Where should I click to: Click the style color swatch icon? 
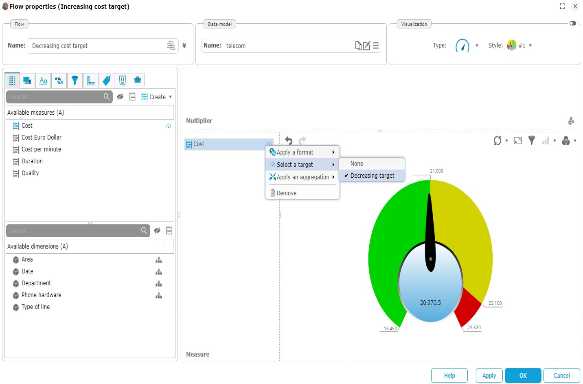pyautogui.click(x=512, y=45)
